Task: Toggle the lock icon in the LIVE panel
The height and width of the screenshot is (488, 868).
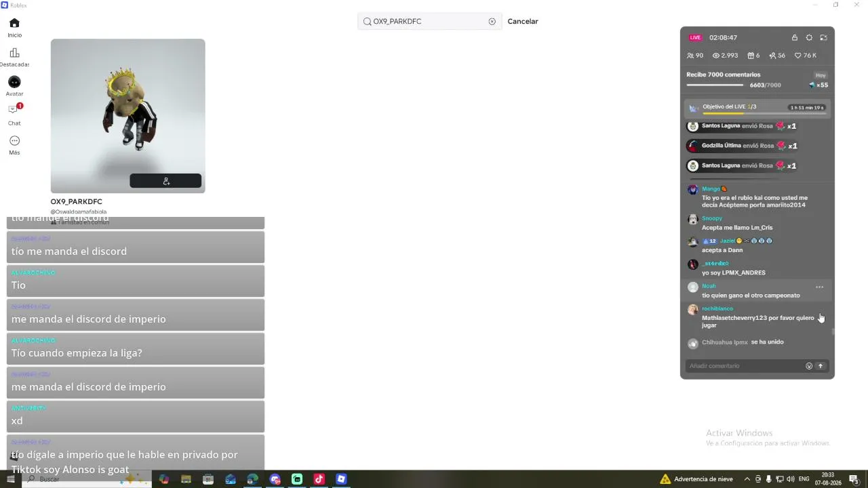Action: [795, 38]
